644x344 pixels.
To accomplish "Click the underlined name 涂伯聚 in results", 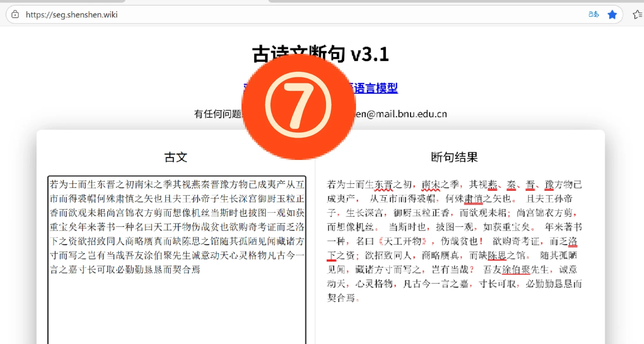I will coord(516,269).
